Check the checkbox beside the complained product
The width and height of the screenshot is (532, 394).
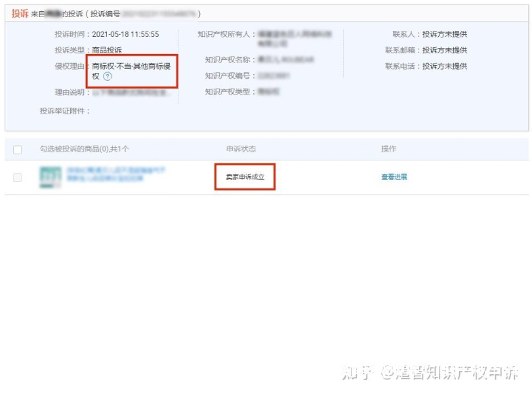point(18,177)
